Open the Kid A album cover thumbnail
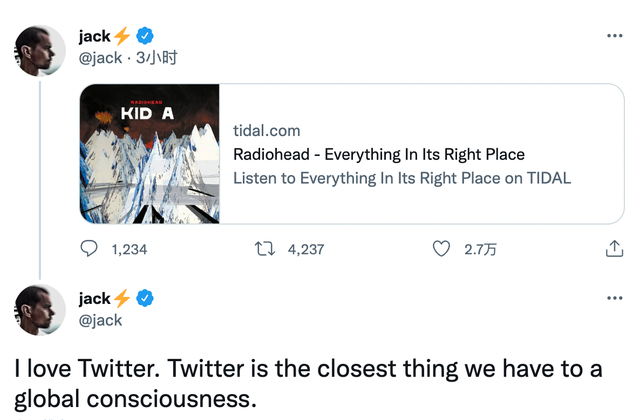The image size is (640, 420). (x=148, y=153)
